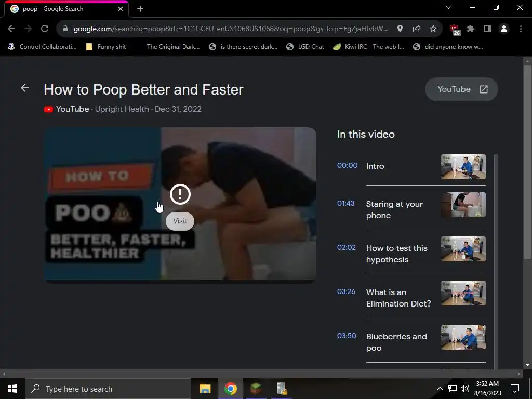Go back using the browser back arrow
Image resolution: width=532 pixels, height=399 pixels.
pyautogui.click(x=11, y=29)
